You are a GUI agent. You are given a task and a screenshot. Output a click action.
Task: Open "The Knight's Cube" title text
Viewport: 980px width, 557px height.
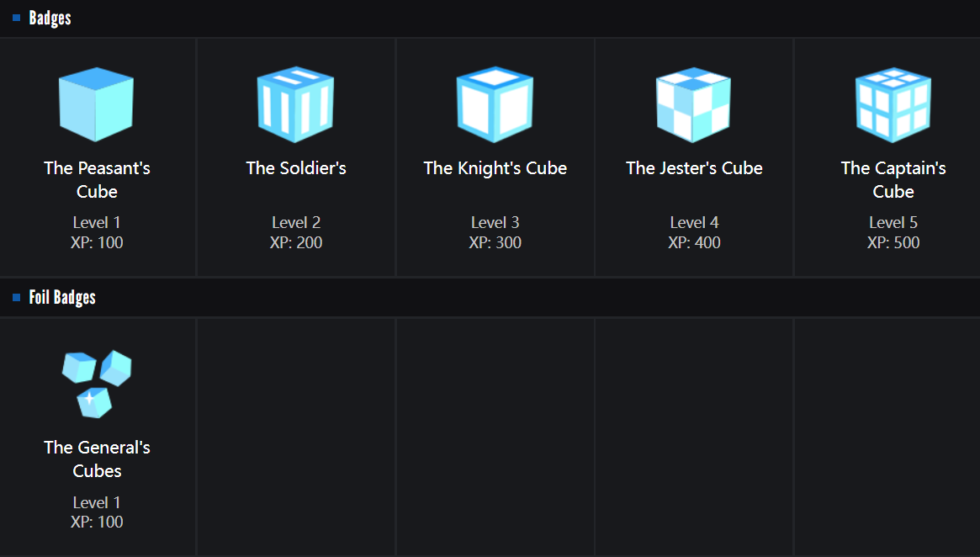pos(495,168)
